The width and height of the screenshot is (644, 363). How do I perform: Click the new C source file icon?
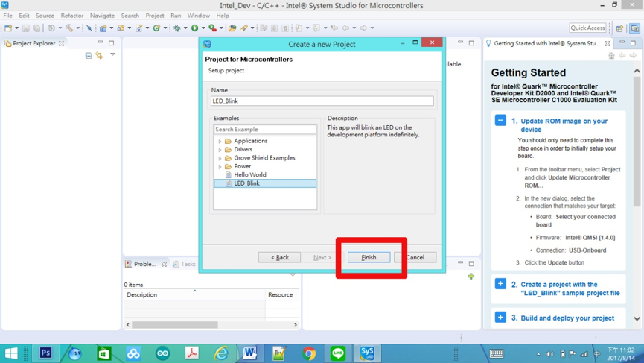click(x=138, y=28)
